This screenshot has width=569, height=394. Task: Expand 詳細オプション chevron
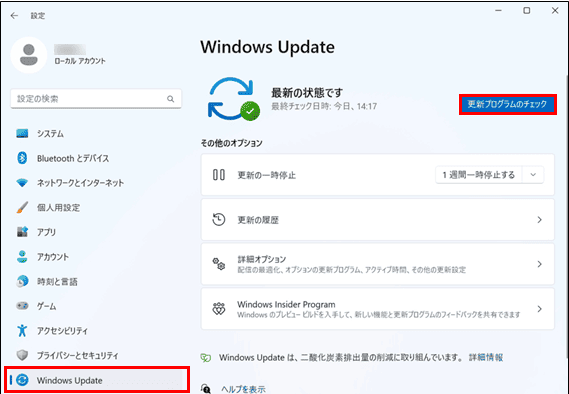click(x=540, y=264)
